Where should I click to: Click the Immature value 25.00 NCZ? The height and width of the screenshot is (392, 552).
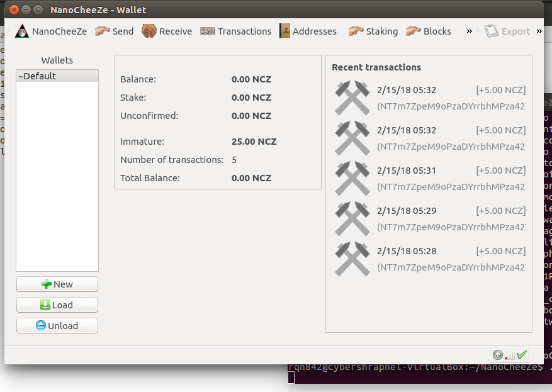point(254,142)
